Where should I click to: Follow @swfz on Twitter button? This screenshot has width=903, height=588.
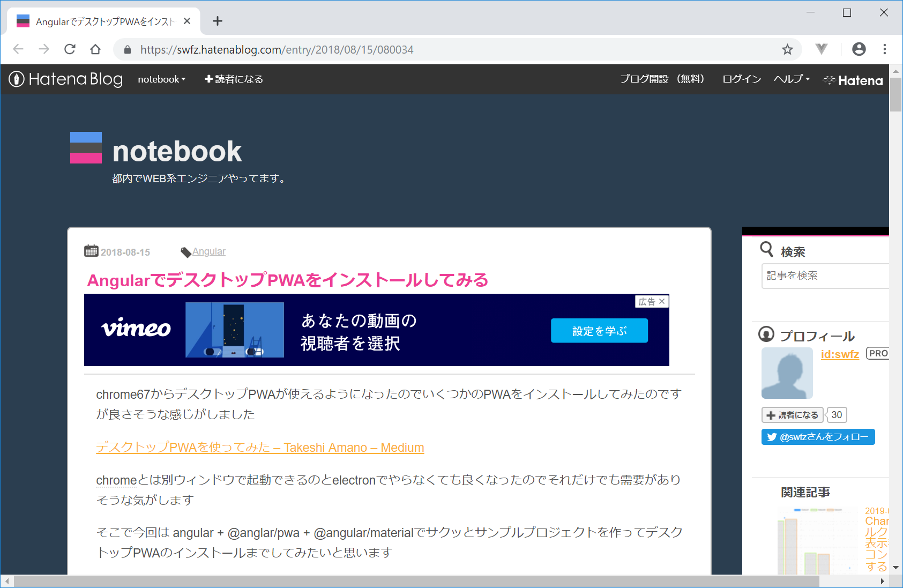(x=818, y=437)
